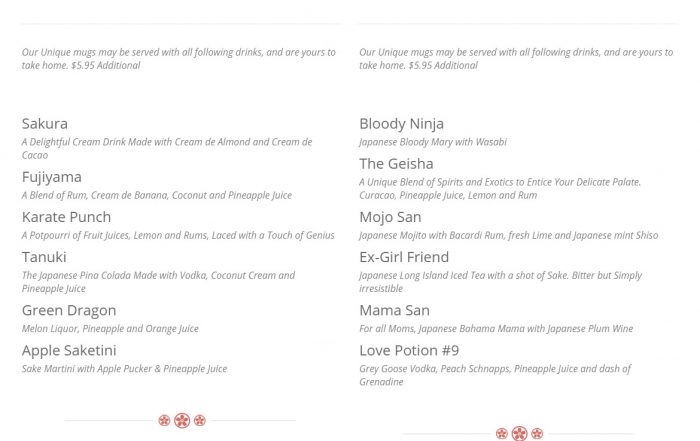Click the unique mugs note above Bloody Ninja

click(516, 58)
